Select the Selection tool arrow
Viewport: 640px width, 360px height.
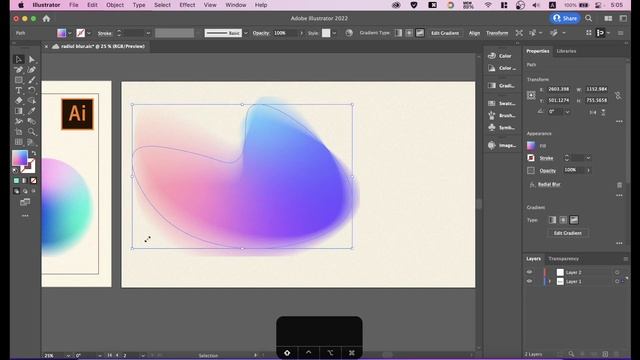pyautogui.click(x=18, y=60)
